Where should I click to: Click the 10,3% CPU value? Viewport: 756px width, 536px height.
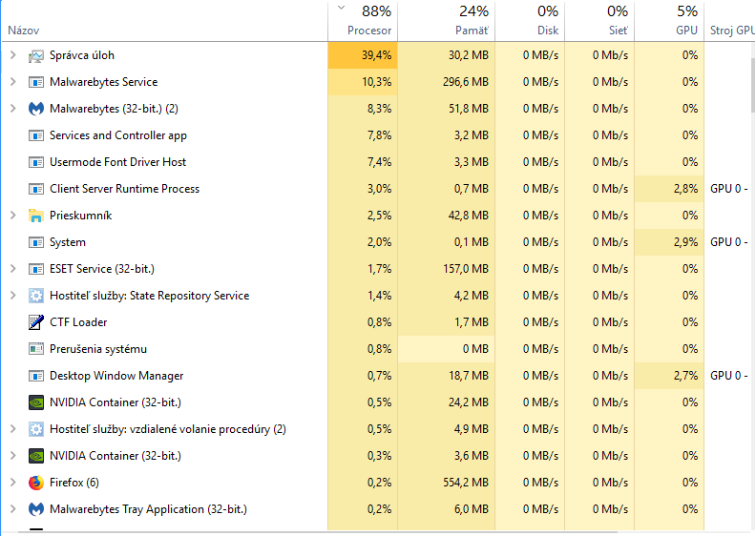tap(376, 82)
